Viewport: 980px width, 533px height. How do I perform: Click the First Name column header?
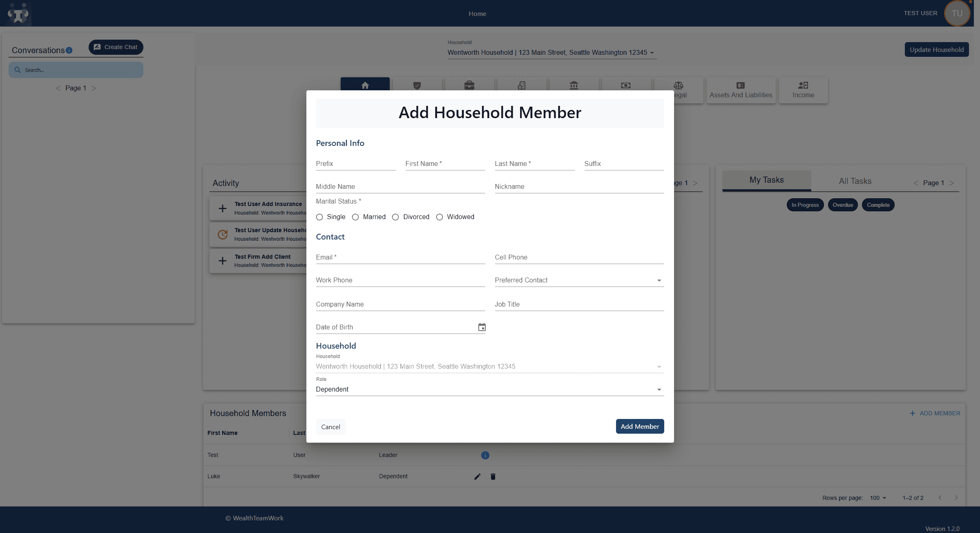click(x=222, y=433)
